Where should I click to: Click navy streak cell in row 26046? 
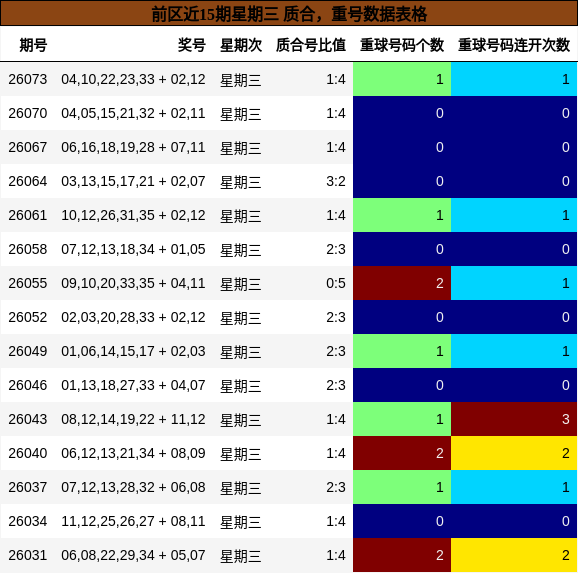(514, 385)
